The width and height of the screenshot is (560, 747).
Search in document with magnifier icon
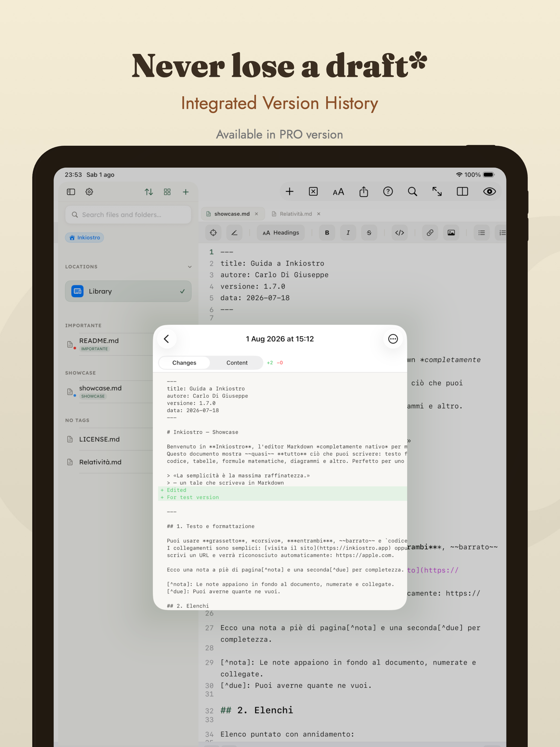[412, 191]
